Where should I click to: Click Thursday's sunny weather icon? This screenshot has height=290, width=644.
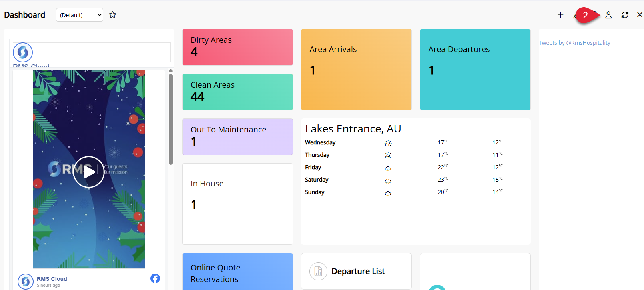tap(388, 155)
